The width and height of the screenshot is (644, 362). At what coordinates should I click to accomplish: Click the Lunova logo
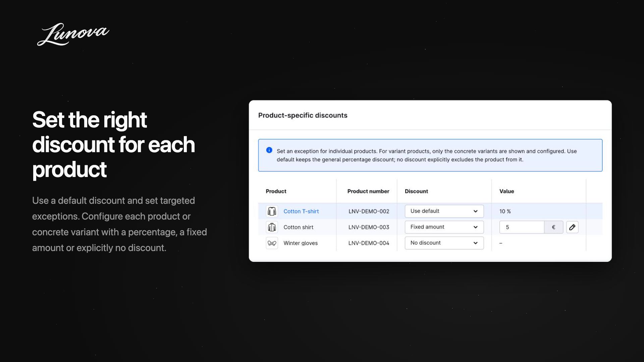73,34
